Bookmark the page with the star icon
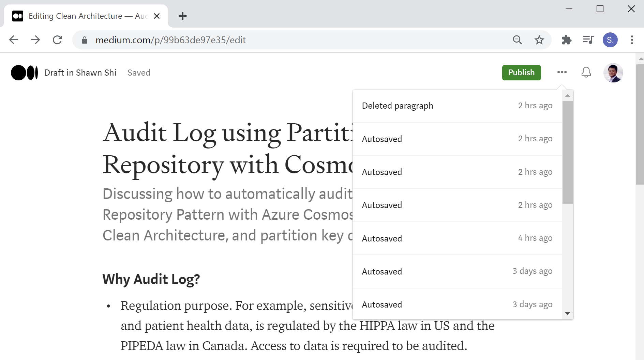The image size is (644, 360). [539, 40]
